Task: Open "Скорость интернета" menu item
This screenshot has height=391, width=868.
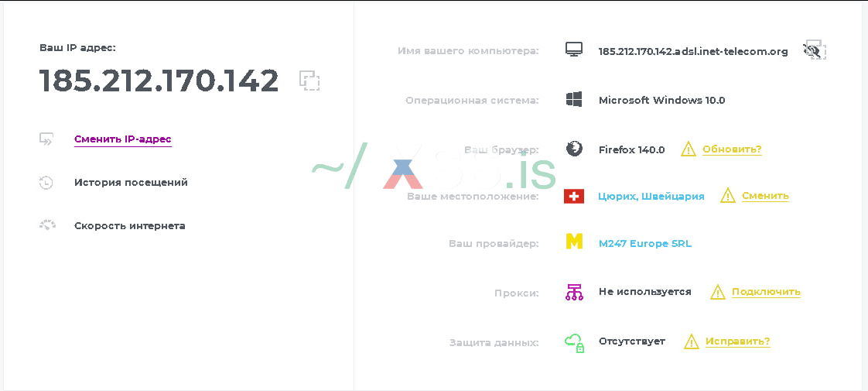Action: (129, 226)
